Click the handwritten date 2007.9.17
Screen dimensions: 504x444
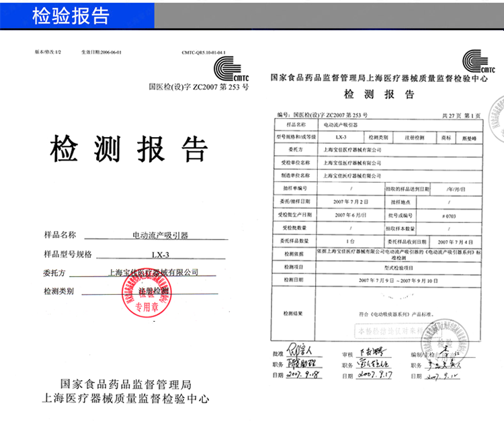tap(375, 375)
